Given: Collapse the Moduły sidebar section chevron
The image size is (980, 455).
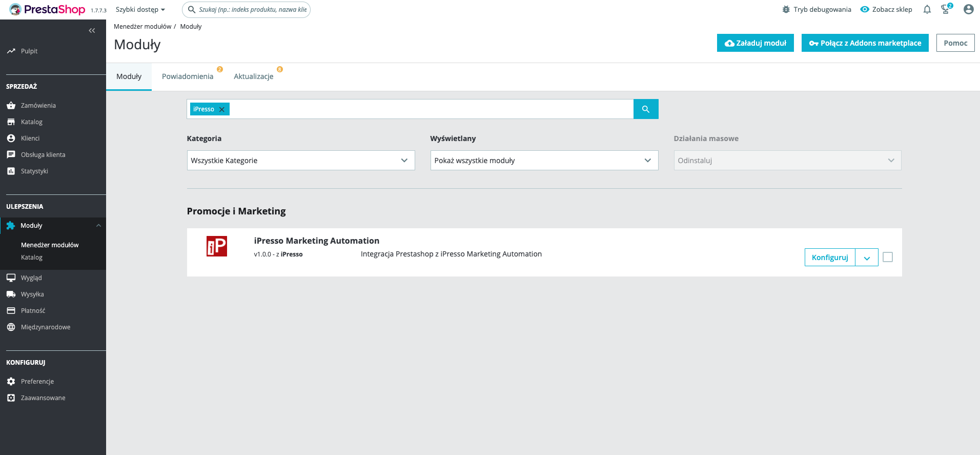Looking at the screenshot, I should pos(98,226).
